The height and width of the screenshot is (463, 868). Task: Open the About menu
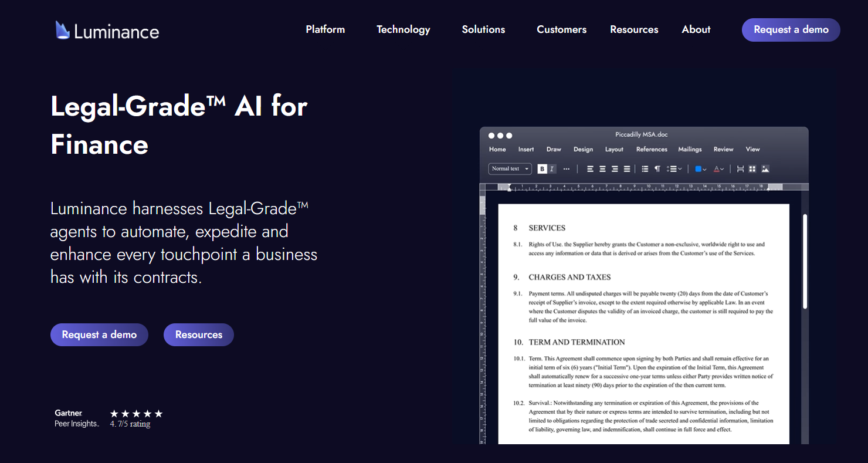point(696,29)
